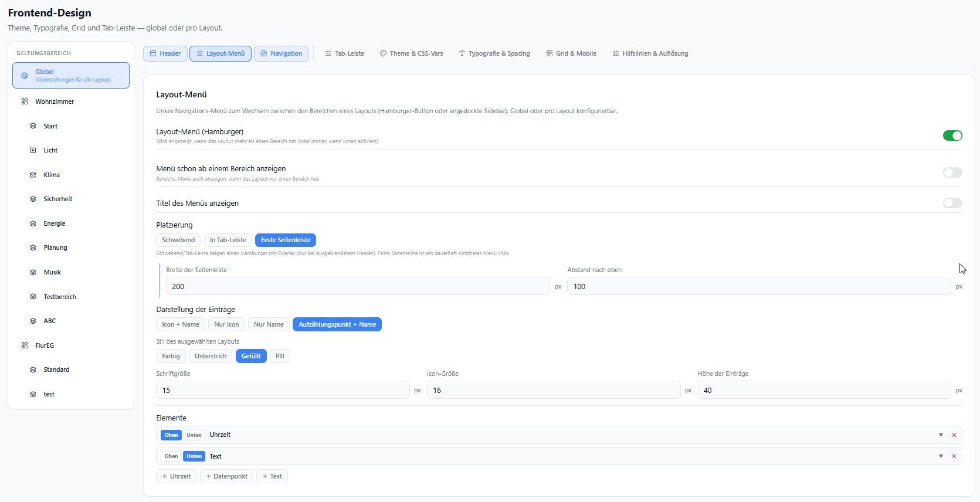
Task: Click the icon beside Licht
Action: (33, 150)
